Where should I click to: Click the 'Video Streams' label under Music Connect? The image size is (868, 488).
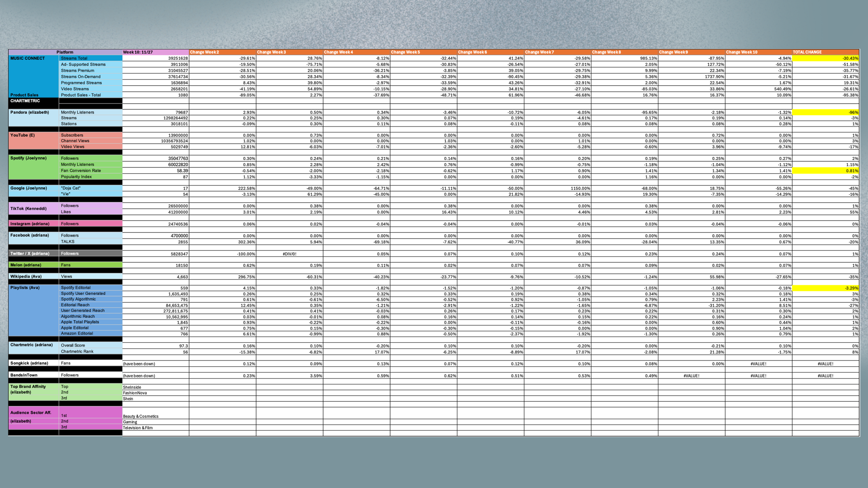[91, 89]
